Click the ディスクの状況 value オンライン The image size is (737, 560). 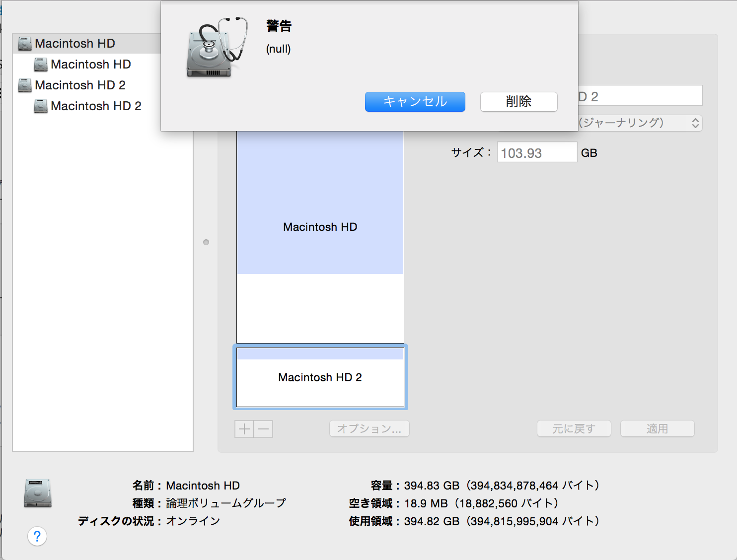pos(193,521)
